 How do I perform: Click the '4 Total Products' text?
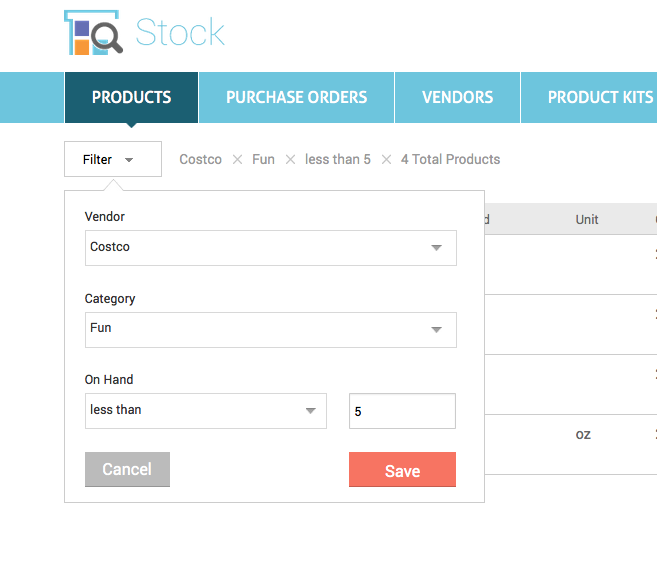[x=450, y=160]
